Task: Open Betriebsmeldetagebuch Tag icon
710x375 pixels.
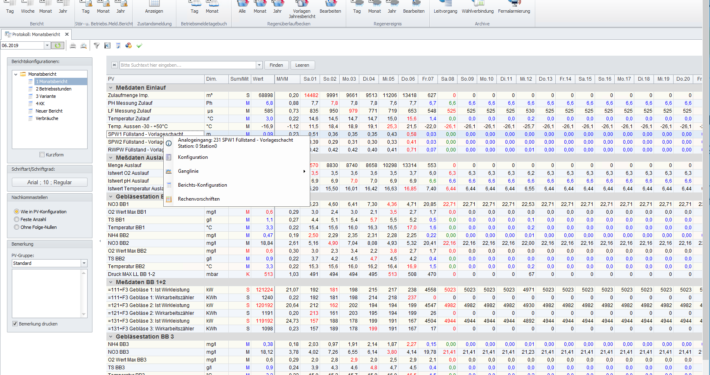Action: click(x=194, y=7)
